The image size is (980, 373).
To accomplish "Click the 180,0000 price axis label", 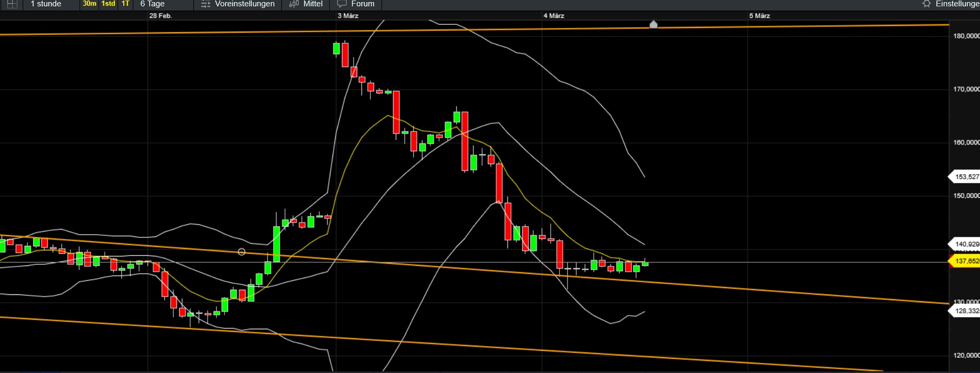I will pyautogui.click(x=966, y=36).
